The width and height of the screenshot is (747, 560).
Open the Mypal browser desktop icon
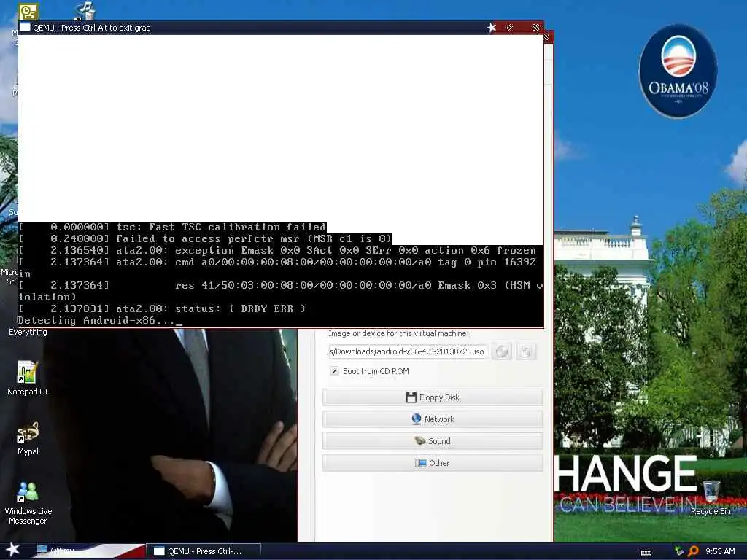28,438
